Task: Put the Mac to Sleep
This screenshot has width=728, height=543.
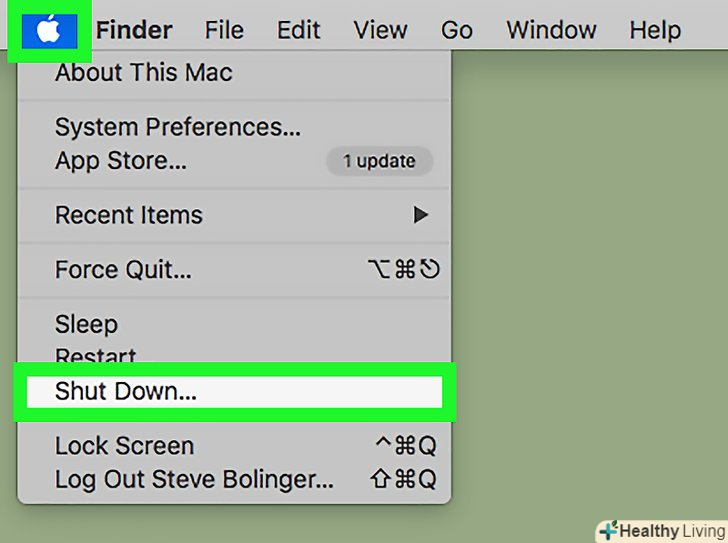Action: pyautogui.click(x=86, y=325)
